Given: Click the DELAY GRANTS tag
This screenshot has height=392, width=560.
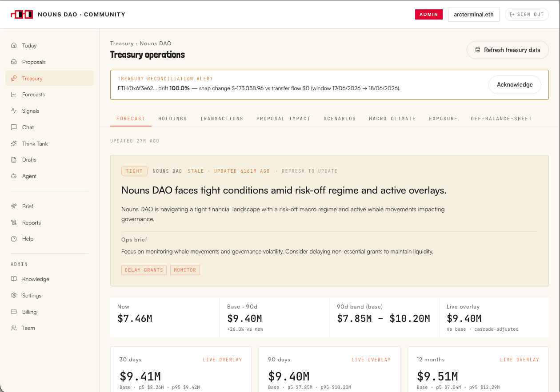Looking at the screenshot, I should coord(144,270).
